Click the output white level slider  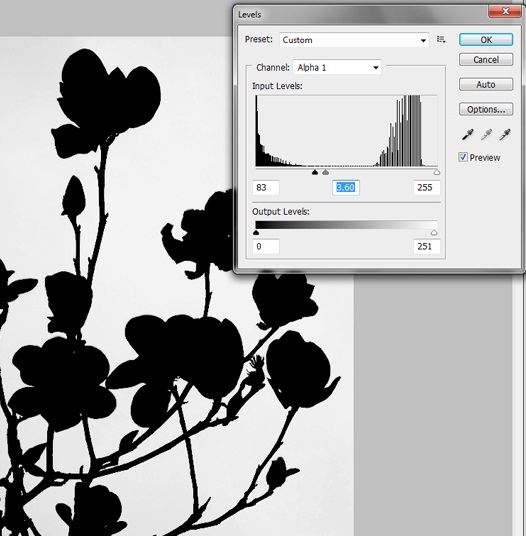[x=434, y=232]
